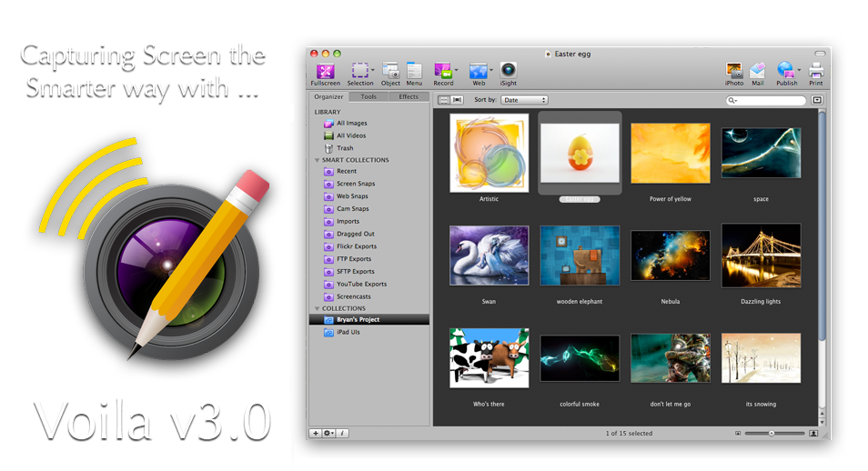Capture an Object window

click(x=390, y=75)
